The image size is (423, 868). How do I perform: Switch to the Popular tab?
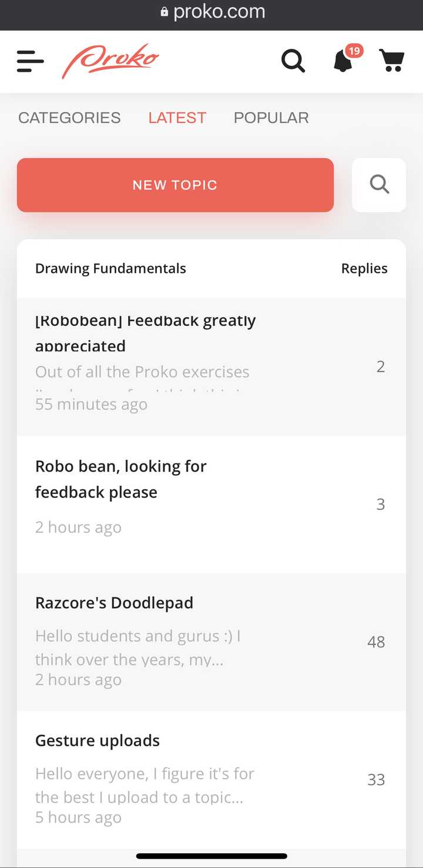pyautogui.click(x=271, y=118)
